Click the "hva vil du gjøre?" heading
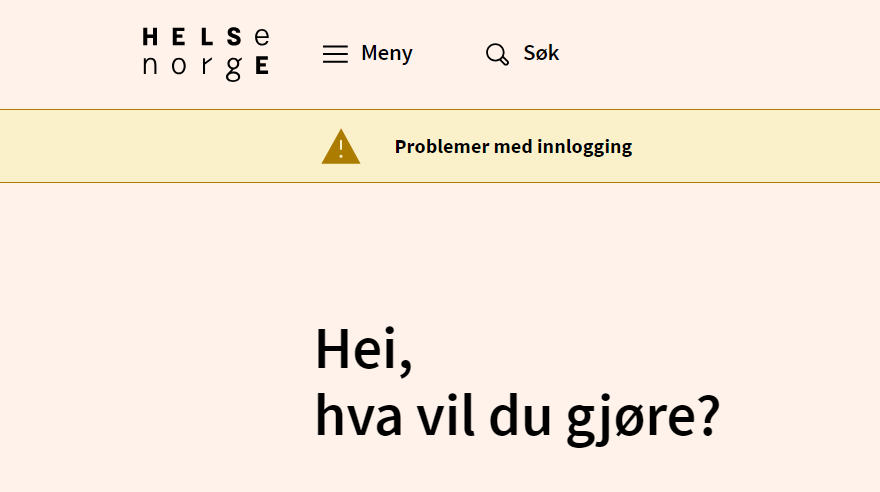The height and width of the screenshot is (492, 880). tap(517, 417)
